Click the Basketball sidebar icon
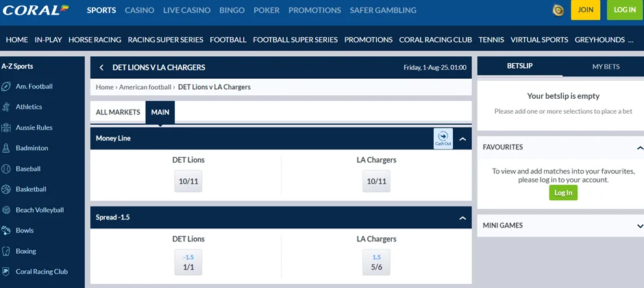This screenshot has width=644, height=288. point(6,189)
